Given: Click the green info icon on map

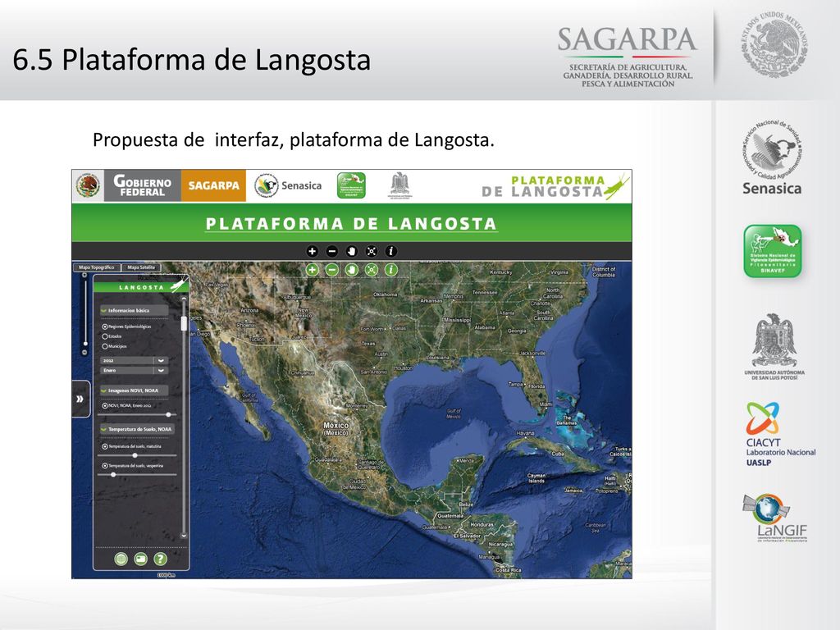Looking at the screenshot, I should coord(391,269).
